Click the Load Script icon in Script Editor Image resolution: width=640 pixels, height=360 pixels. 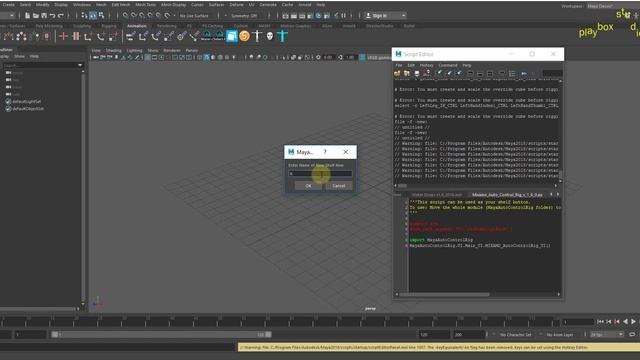pos(397,73)
